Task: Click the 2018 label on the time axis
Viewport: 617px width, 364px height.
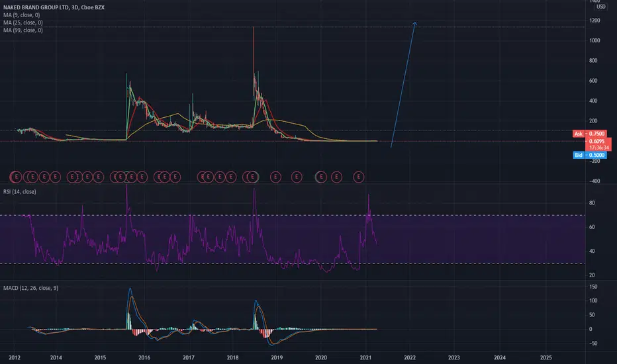Action: click(232, 357)
